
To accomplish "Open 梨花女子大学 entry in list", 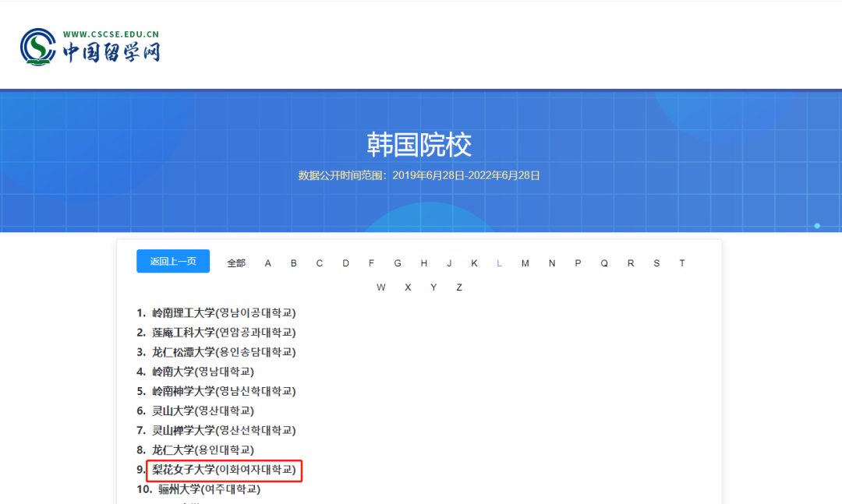I will click(x=224, y=470).
